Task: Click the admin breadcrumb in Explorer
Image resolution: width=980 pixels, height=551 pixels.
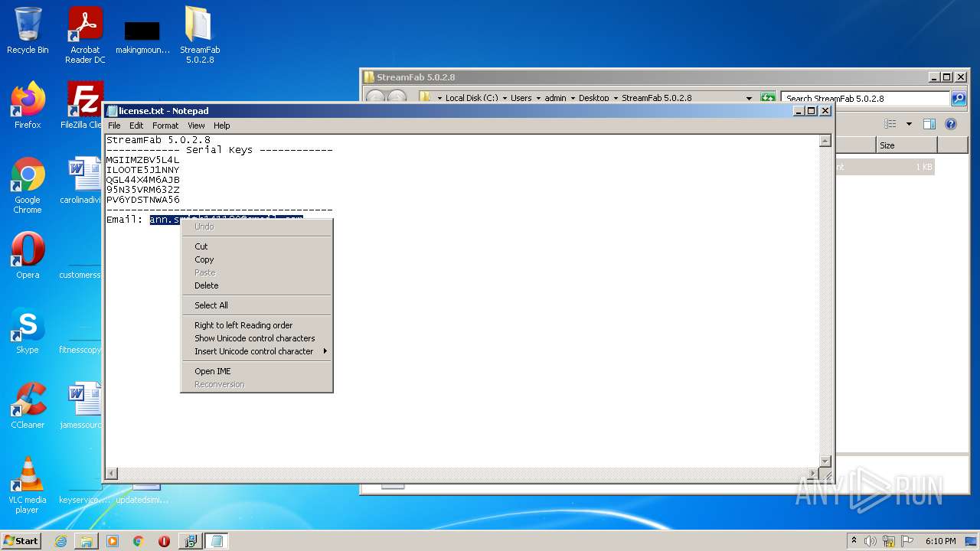Action: 555,98
